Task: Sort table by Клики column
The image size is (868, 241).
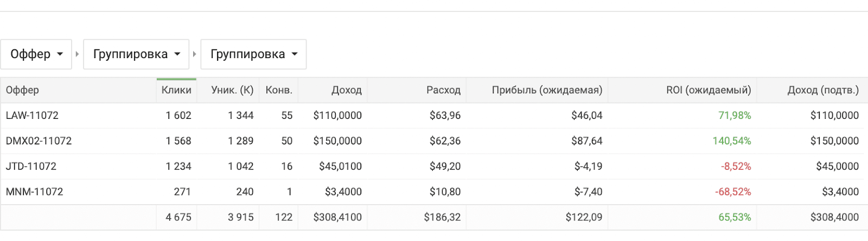Action: tap(176, 90)
